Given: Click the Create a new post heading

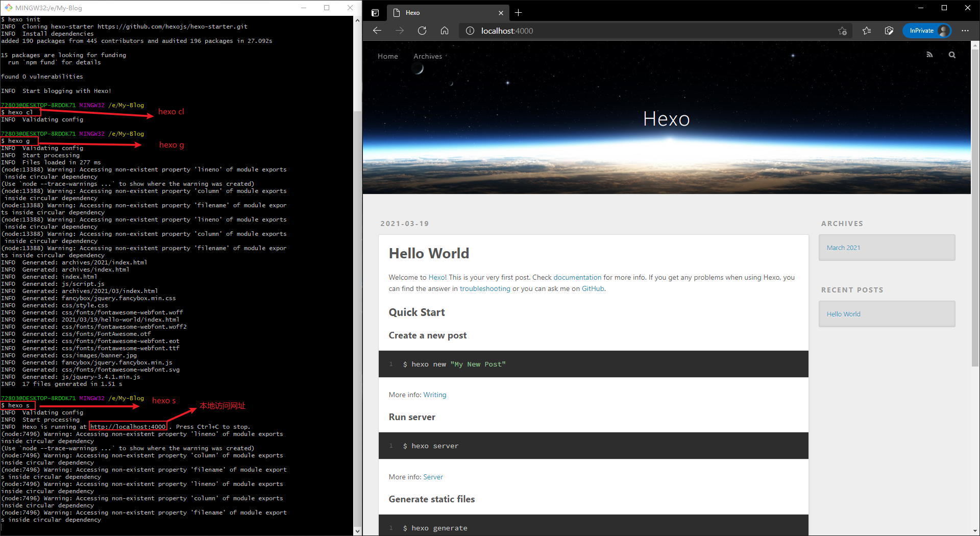Looking at the screenshot, I should (428, 335).
